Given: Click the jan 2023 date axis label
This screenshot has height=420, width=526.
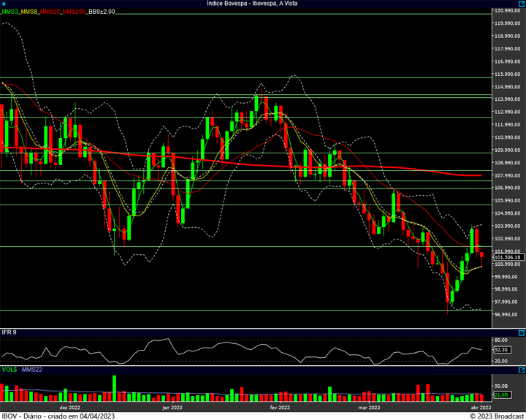Looking at the screenshot, I should coord(172,408).
